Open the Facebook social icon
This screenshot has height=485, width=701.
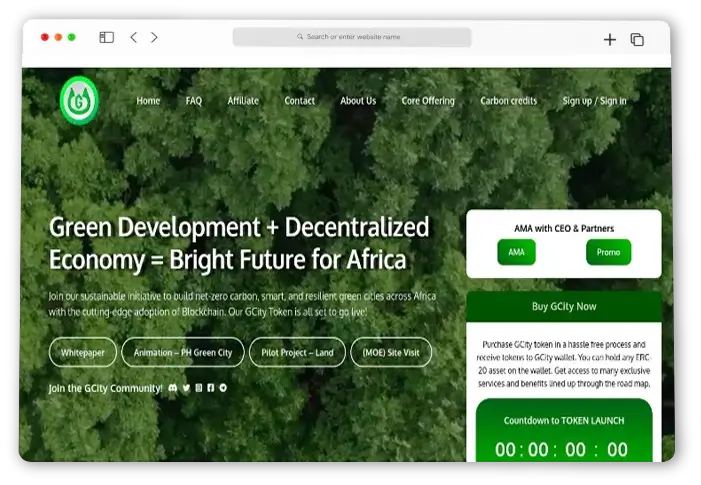point(211,387)
